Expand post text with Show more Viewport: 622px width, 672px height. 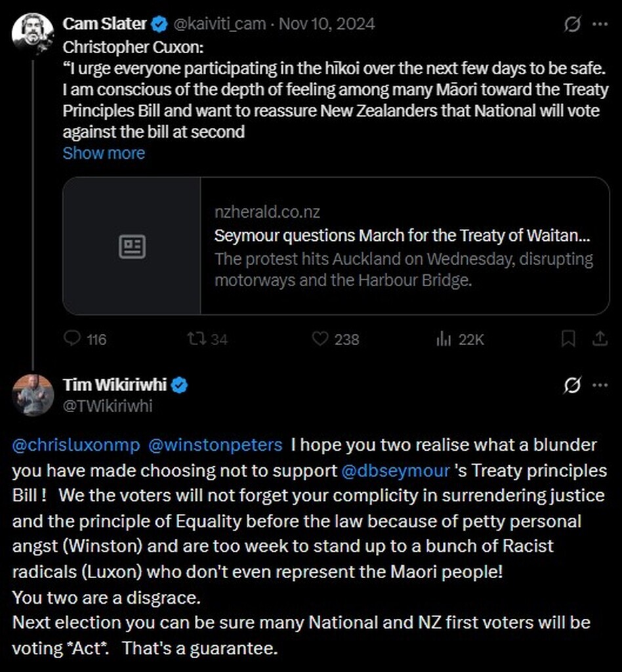coord(104,153)
